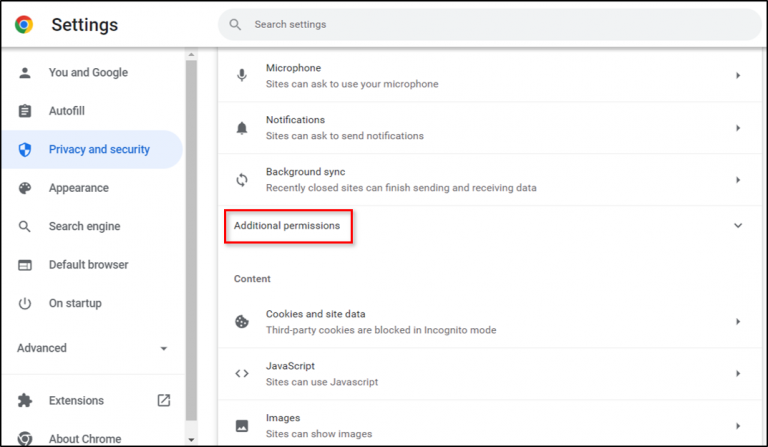Select Search engine in sidebar
Screen dimensions: 768x447
point(84,226)
